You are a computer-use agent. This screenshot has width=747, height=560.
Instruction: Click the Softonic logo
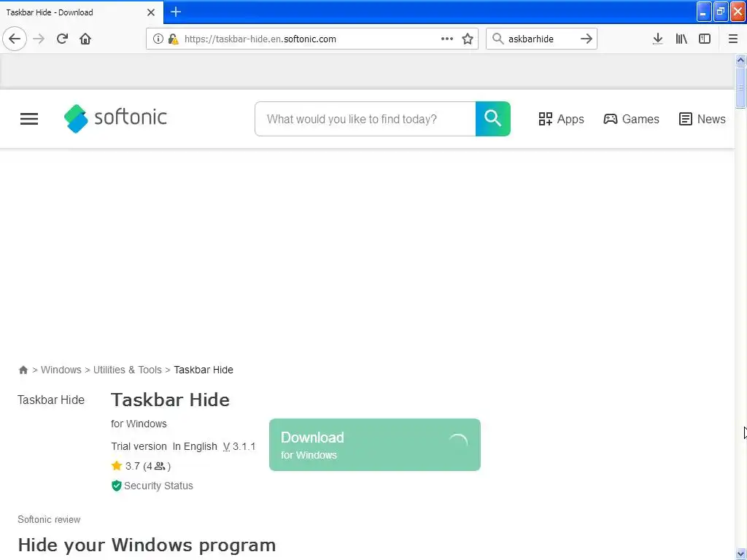pyautogui.click(x=115, y=118)
